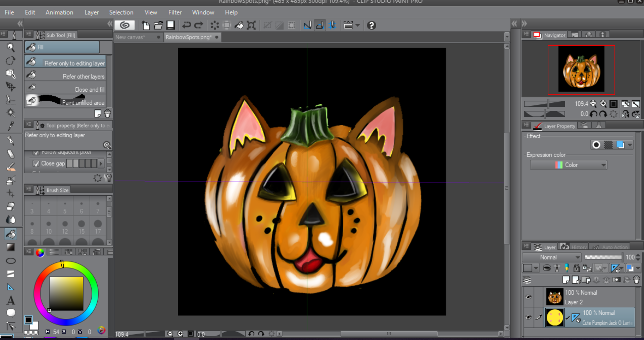Image resolution: width=644 pixels, height=340 pixels.
Task: Open the Filter menu
Action: coord(174,12)
